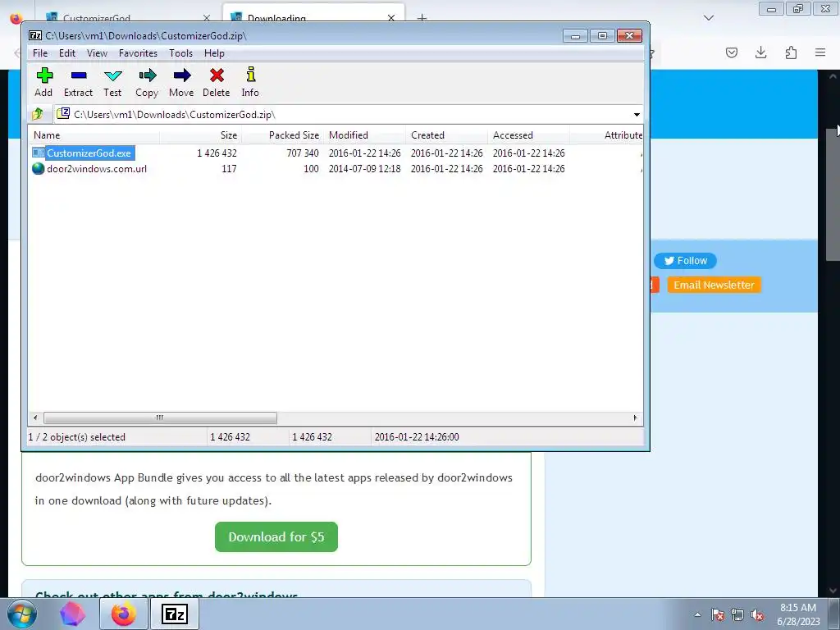
Task: Open Firefox hamburger application menu
Action: coord(820,52)
